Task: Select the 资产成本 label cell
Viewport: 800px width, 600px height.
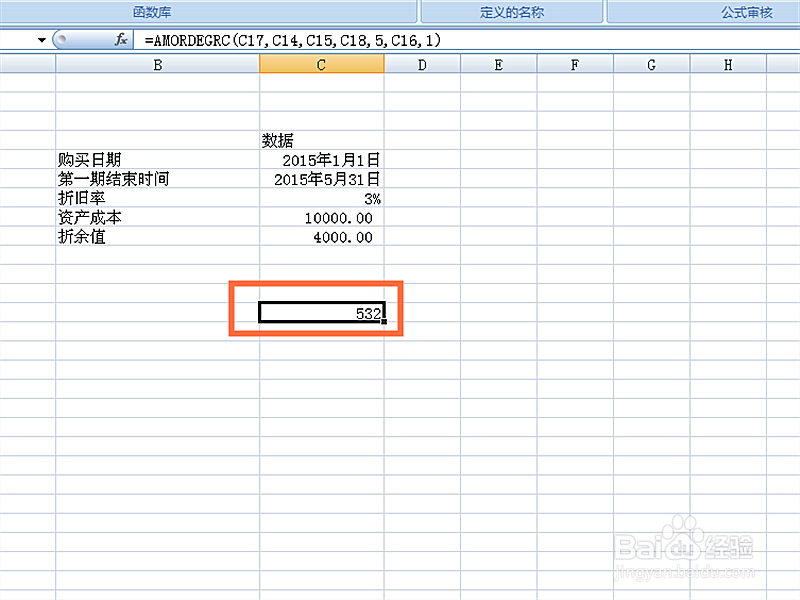Action: 158,217
